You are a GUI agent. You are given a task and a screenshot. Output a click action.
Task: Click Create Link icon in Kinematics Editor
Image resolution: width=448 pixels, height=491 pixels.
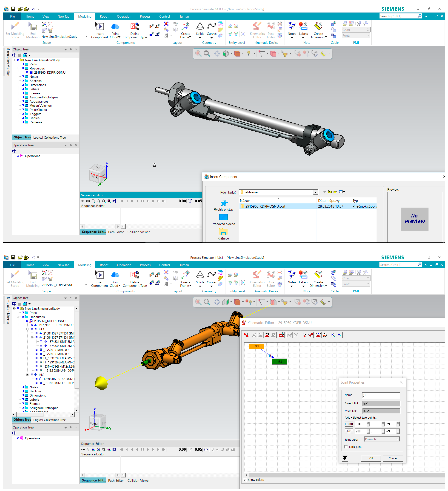pyautogui.click(x=246, y=335)
